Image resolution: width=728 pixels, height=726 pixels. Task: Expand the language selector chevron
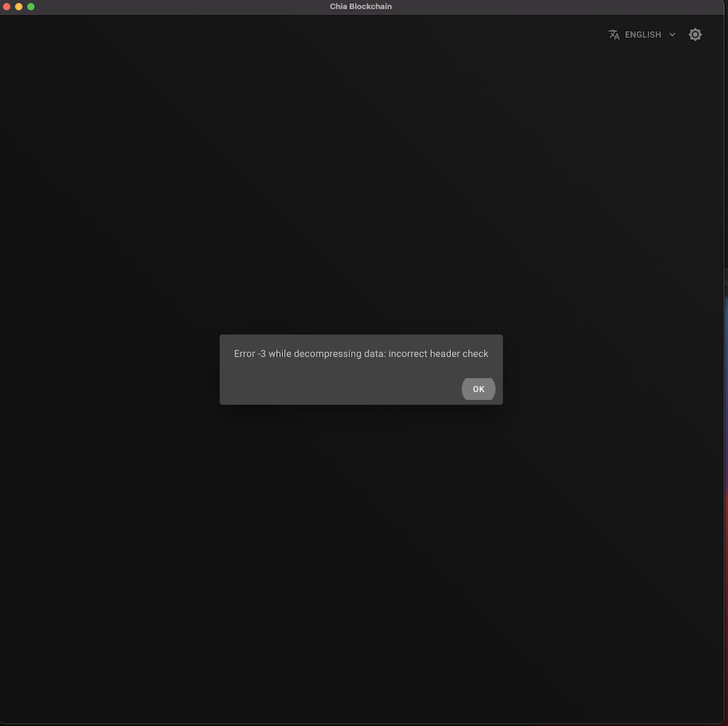[x=672, y=35]
